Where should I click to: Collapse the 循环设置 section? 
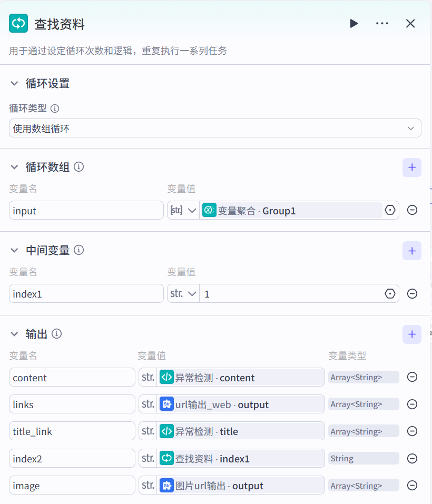point(14,84)
